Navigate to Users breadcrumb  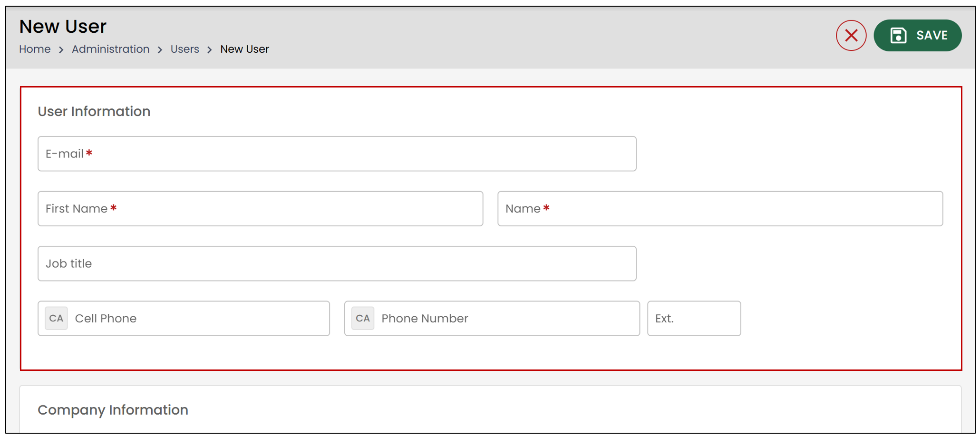pyautogui.click(x=184, y=49)
